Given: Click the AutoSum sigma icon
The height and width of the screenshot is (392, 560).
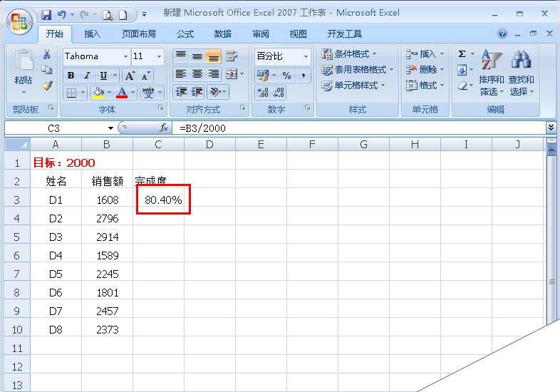Looking at the screenshot, I should coord(462,54).
